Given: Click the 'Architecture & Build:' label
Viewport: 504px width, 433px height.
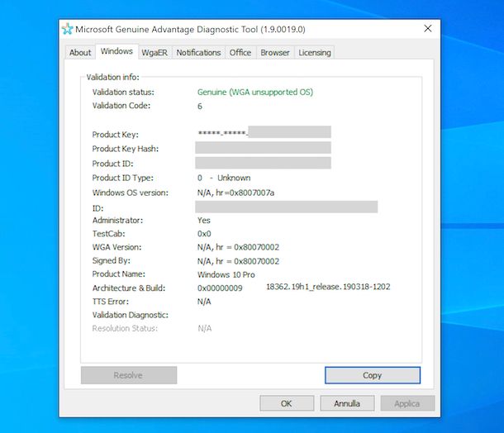Looking at the screenshot, I should [129, 288].
